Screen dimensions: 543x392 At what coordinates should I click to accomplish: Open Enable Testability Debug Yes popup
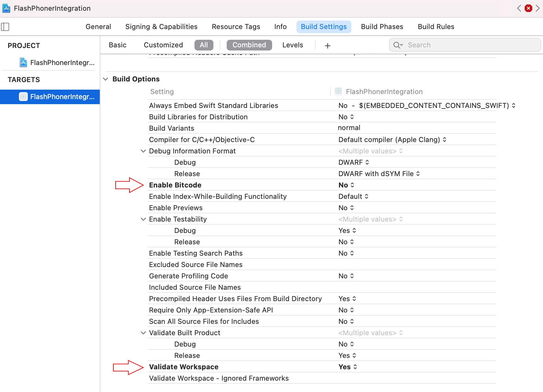pos(347,231)
